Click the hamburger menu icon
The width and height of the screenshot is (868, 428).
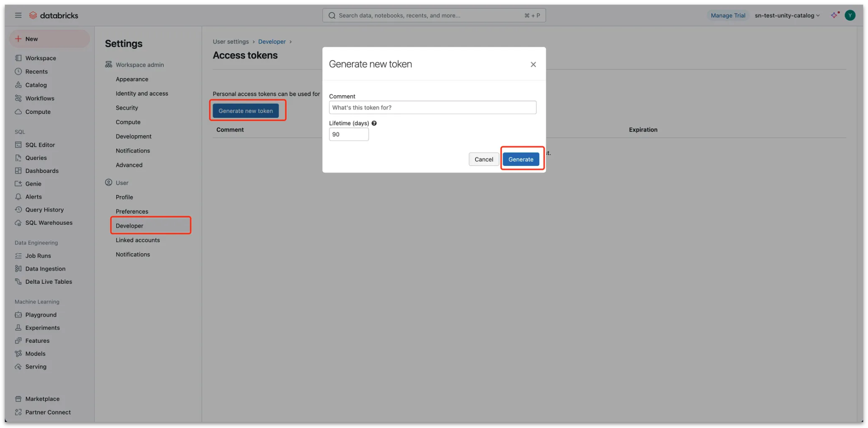pyautogui.click(x=18, y=15)
